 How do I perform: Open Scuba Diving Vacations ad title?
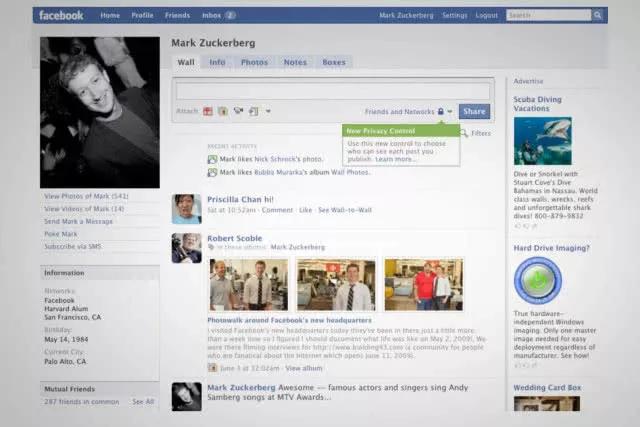[538, 104]
